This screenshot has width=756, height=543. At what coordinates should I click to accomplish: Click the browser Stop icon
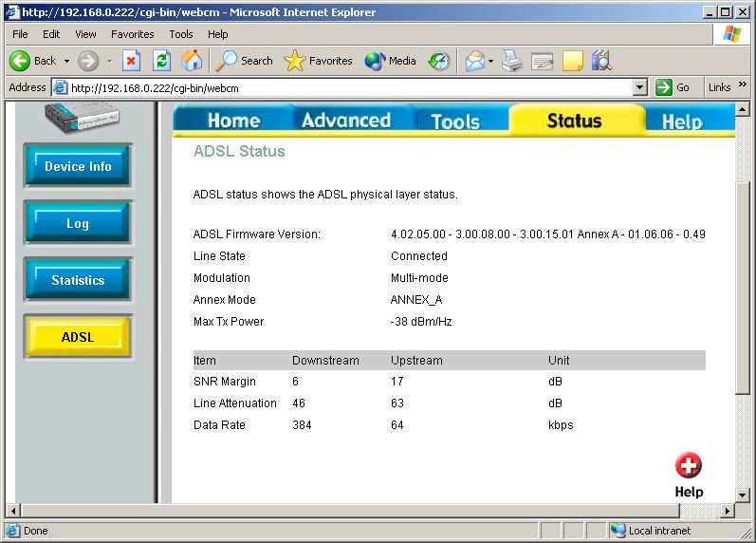(132, 61)
